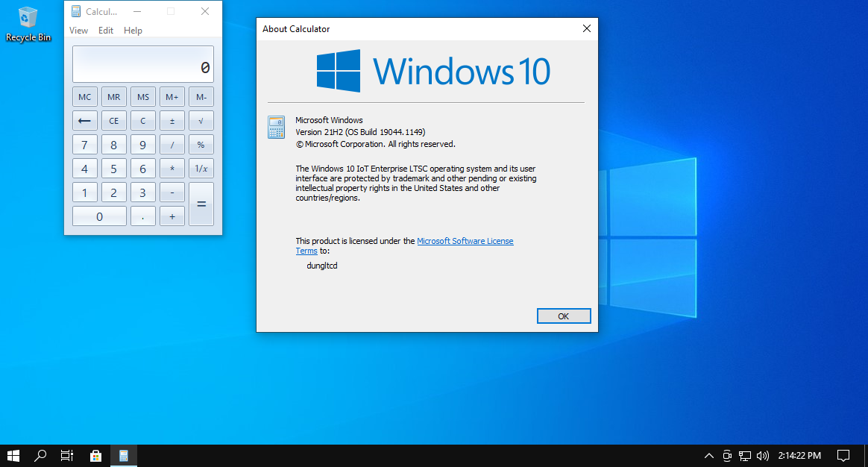Clear all with the C key
The height and width of the screenshot is (467, 868).
click(x=143, y=121)
